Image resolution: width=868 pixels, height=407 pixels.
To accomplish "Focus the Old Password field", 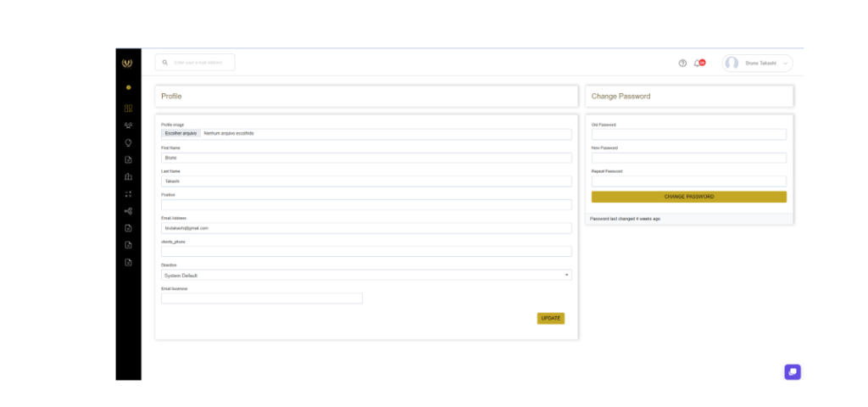I will pos(688,135).
